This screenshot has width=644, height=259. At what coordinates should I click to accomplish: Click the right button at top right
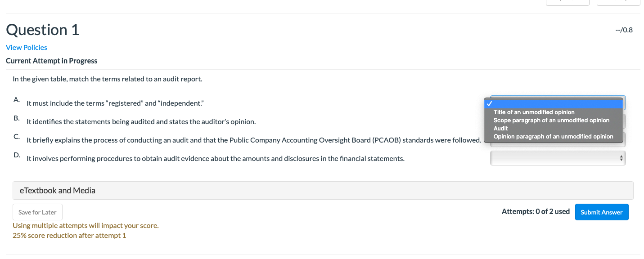click(x=618, y=2)
